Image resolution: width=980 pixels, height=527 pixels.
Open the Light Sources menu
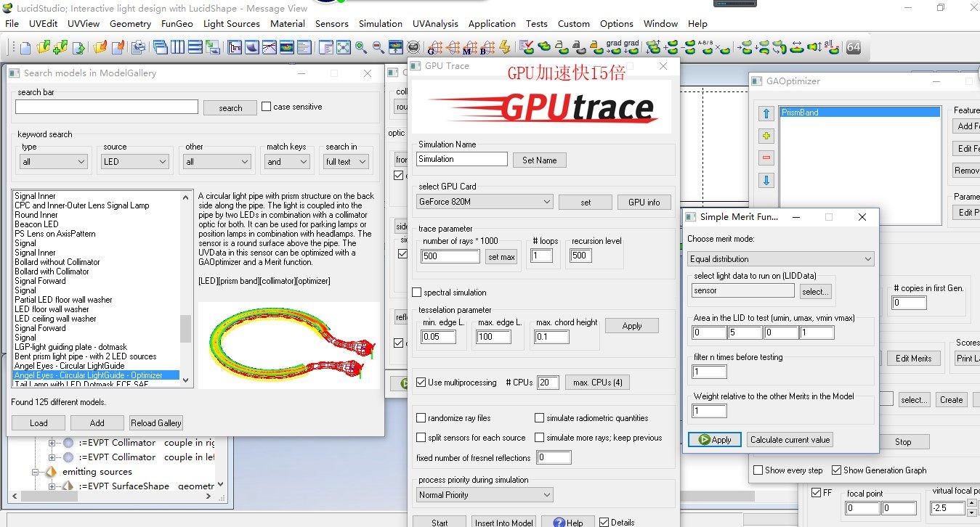[231, 24]
